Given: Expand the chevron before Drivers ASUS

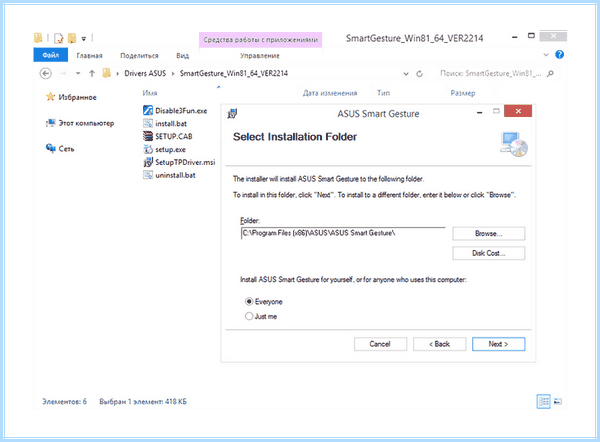Looking at the screenshot, I should tap(117, 73).
